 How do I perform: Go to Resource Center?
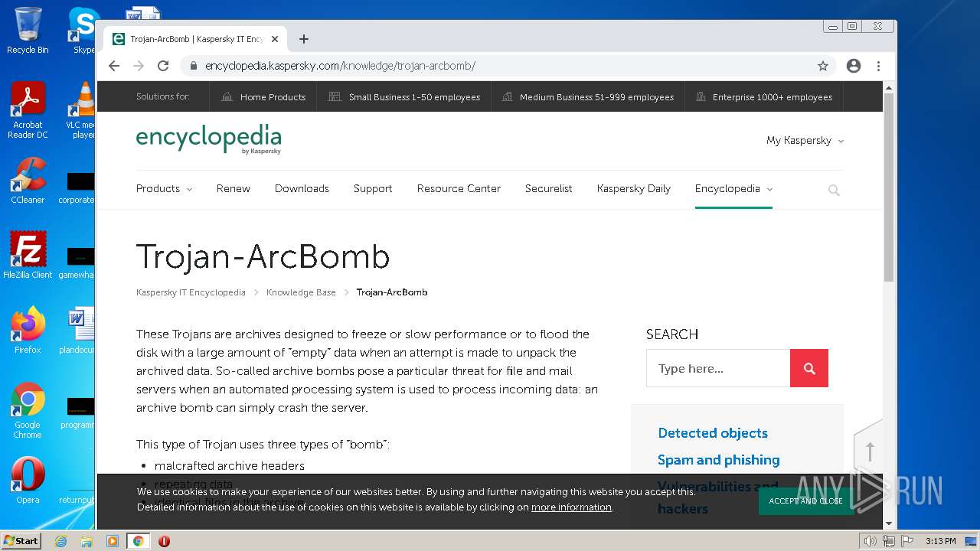tap(459, 188)
